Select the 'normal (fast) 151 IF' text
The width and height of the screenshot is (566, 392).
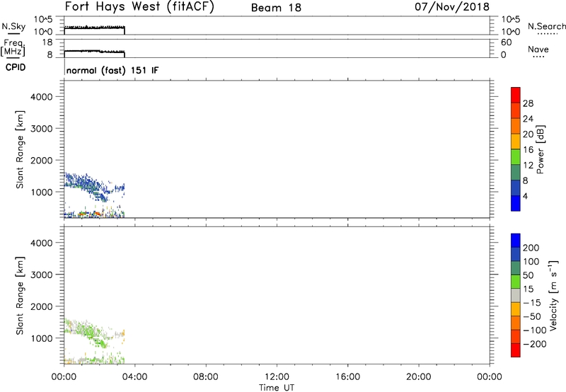point(112,70)
